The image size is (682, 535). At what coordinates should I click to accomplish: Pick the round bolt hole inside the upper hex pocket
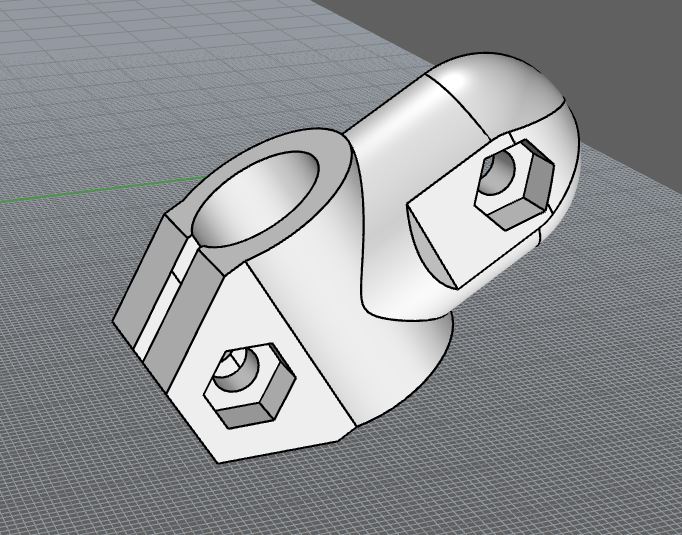point(497,172)
